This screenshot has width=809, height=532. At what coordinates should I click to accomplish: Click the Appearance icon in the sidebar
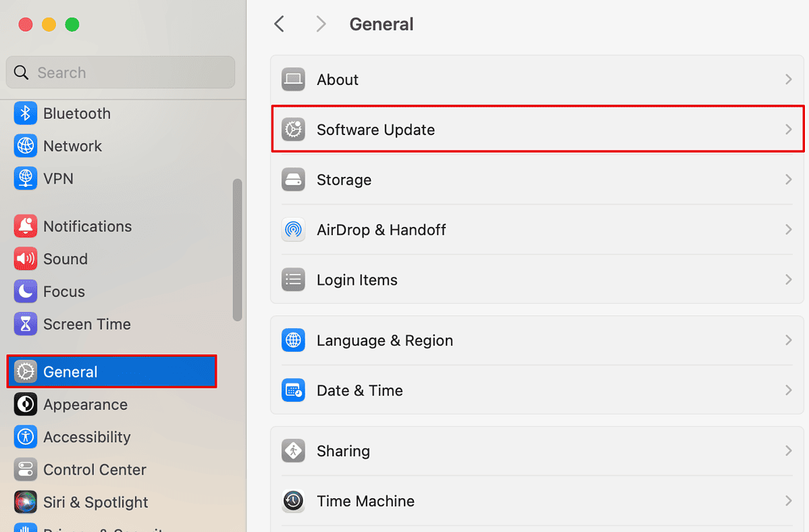point(25,404)
